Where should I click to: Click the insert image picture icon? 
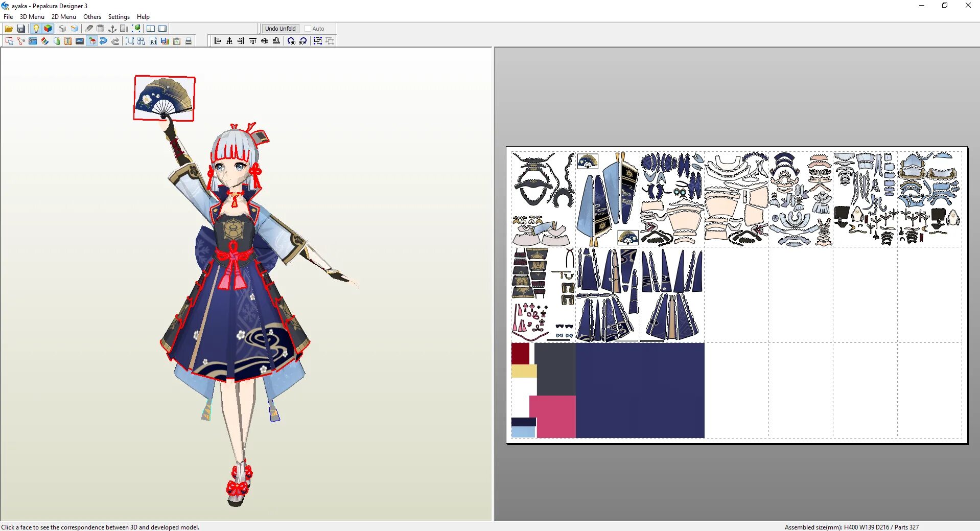click(x=80, y=41)
